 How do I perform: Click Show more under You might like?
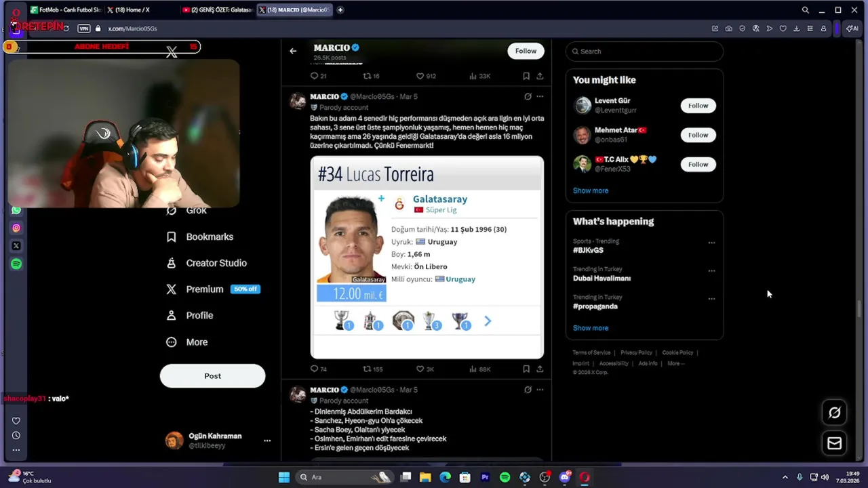591,190
